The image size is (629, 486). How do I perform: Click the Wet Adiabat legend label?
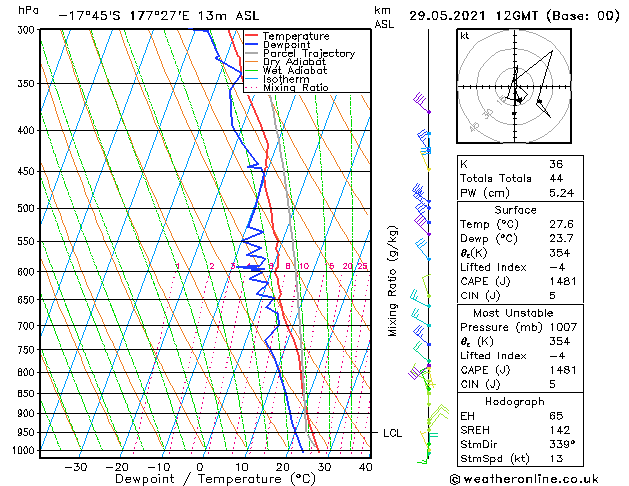(295, 71)
